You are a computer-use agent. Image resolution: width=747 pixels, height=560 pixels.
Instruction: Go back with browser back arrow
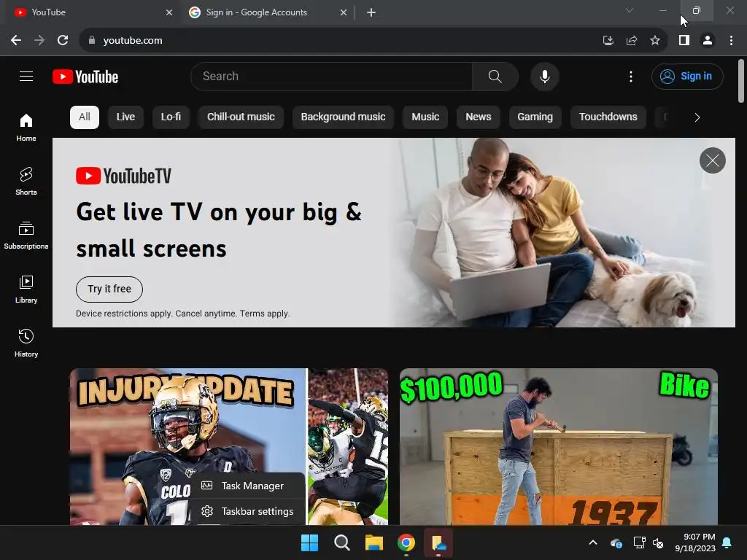coord(16,41)
